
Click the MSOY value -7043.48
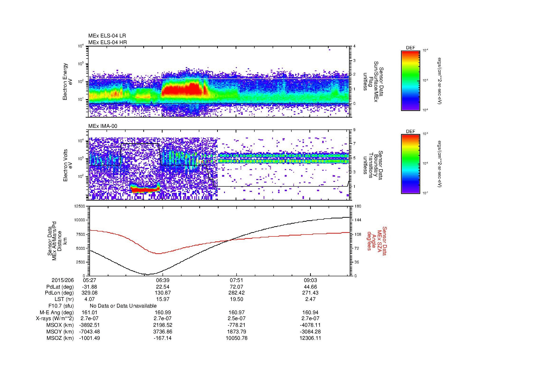(89, 332)
